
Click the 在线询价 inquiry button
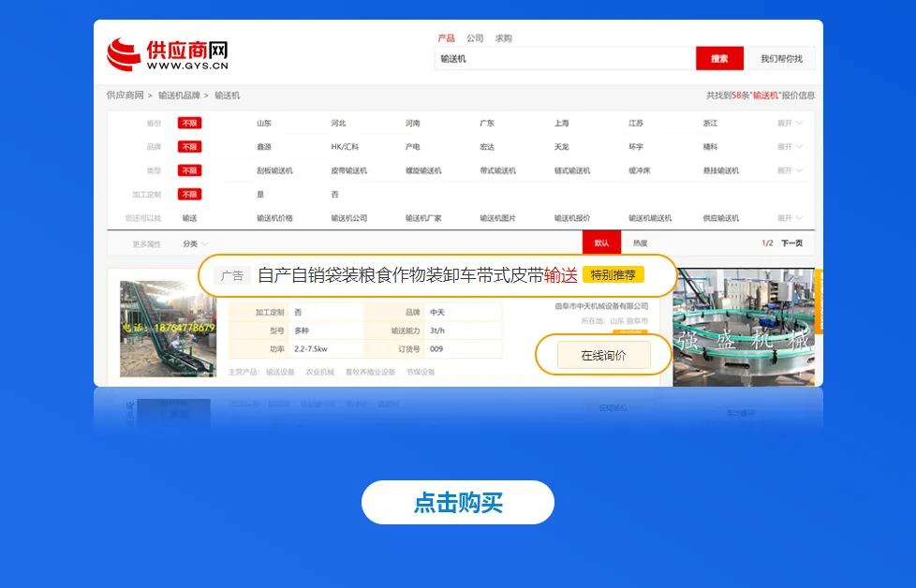coord(603,355)
